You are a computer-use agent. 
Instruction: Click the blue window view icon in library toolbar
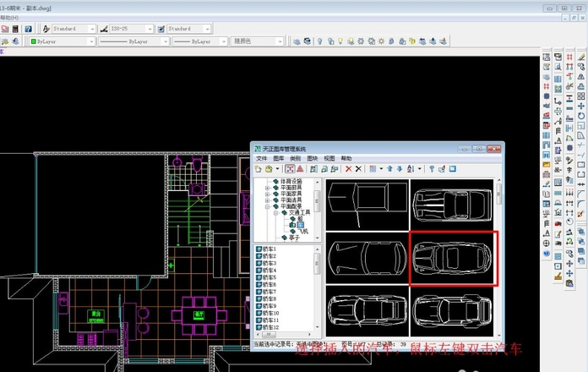pos(453,169)
